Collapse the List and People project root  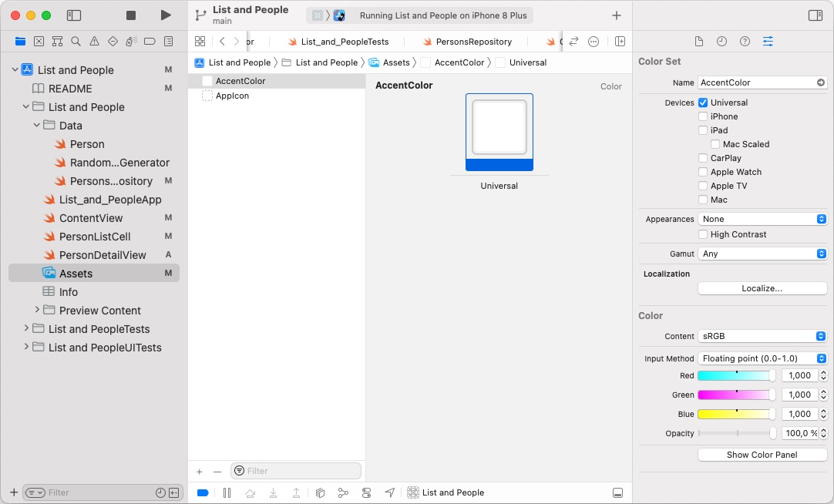(15, 69)
